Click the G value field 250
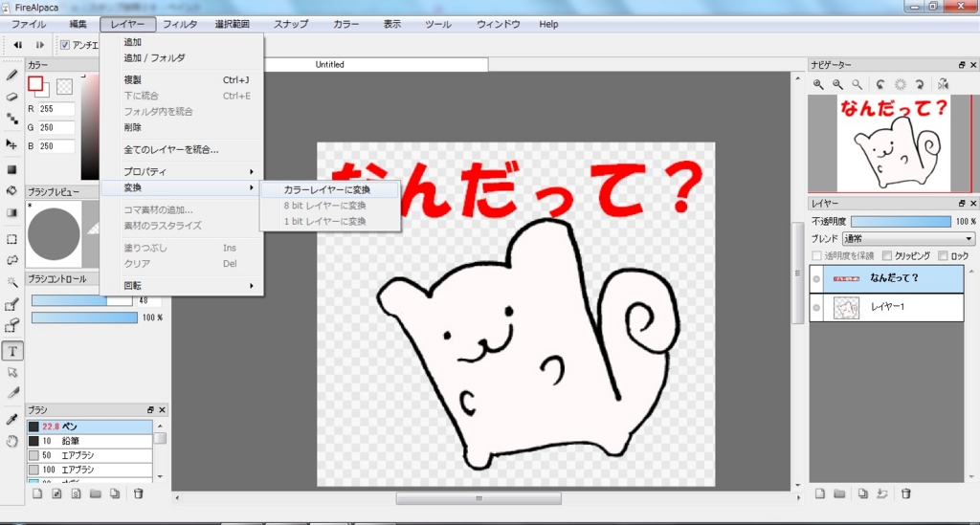 coord(56,127)
